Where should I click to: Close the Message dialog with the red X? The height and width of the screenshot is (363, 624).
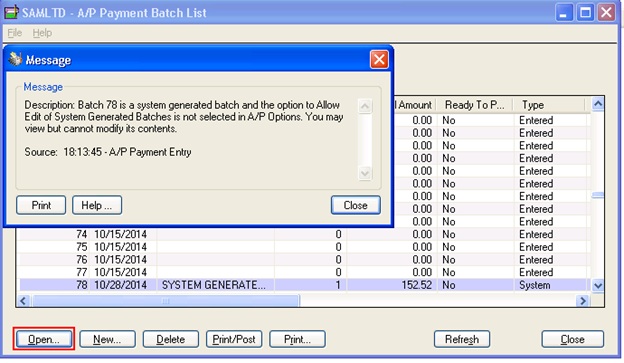click(x=379, y=60)
